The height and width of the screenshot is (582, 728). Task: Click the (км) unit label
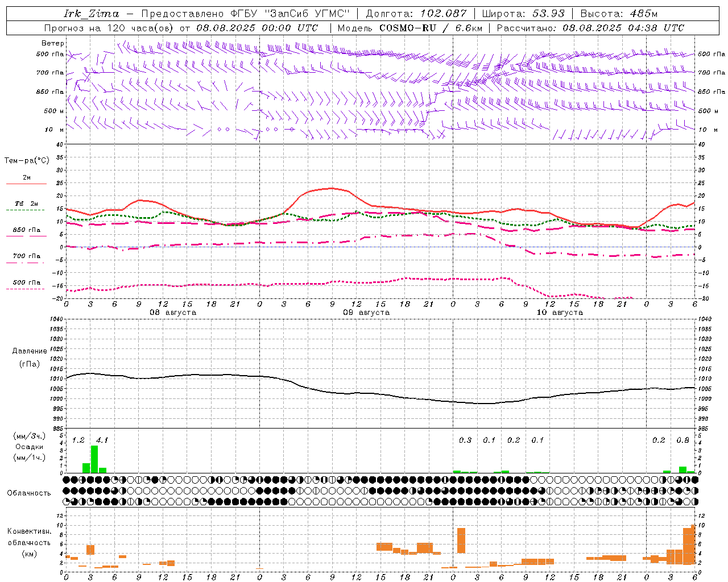tap(30, 554)
